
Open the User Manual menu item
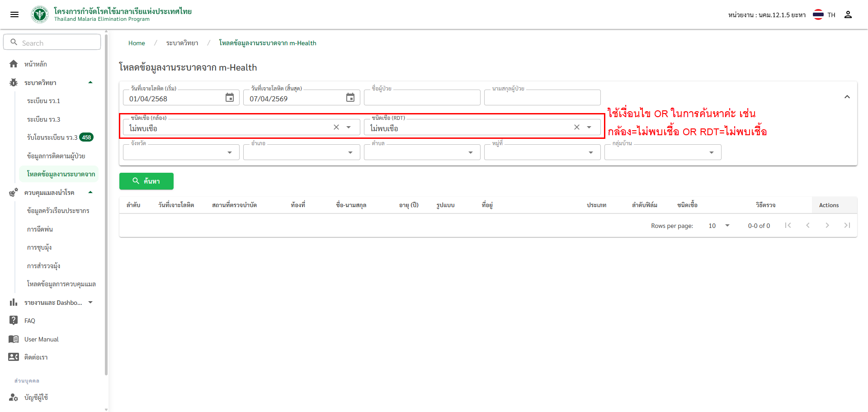[42, 339]
